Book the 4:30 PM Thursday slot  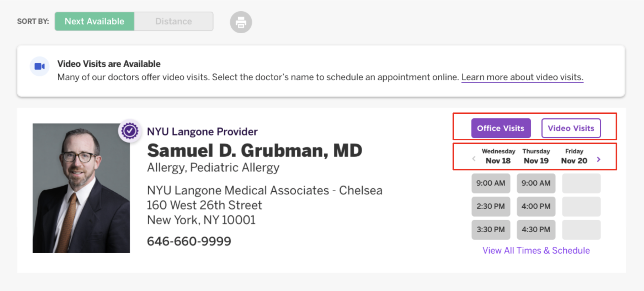tap(536, 230)
